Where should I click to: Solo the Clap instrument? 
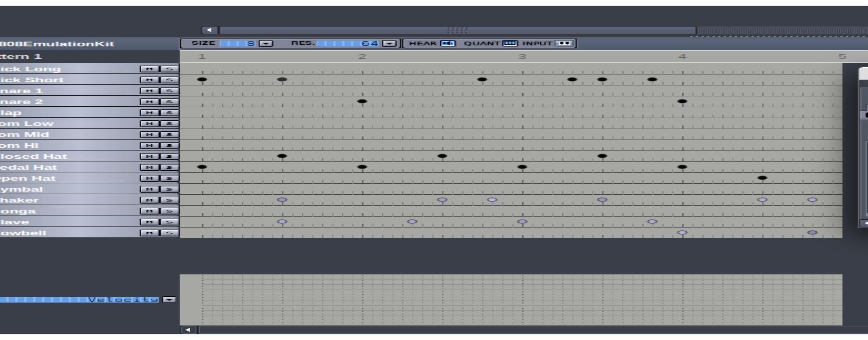point(169,112)
